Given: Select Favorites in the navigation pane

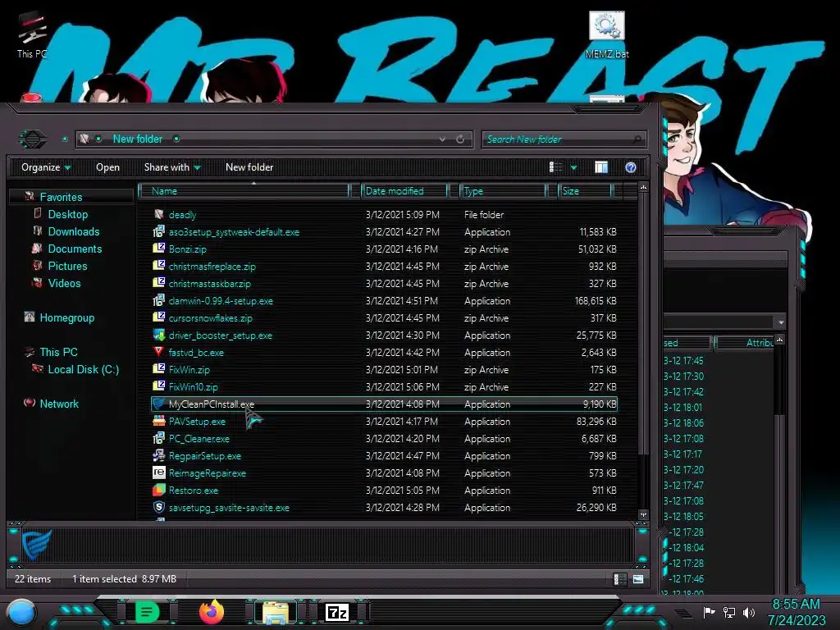Looking at the screenshot, I should tap(61, 197).
